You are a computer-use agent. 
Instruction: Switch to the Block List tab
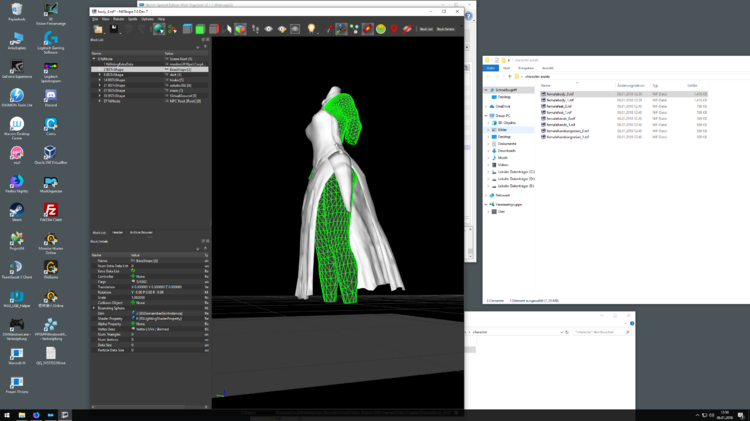tap(99, 233)
